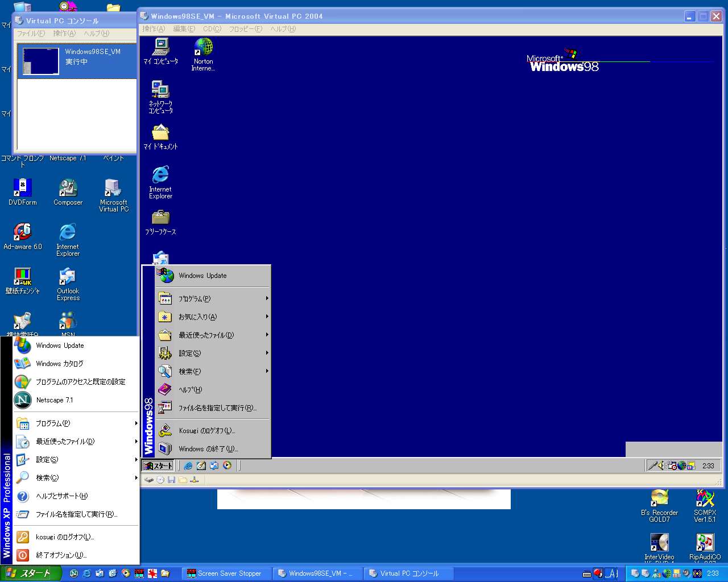Open DVDForm desktop shortcut
Screen dimensions: 728x582
tap(23, 192)
